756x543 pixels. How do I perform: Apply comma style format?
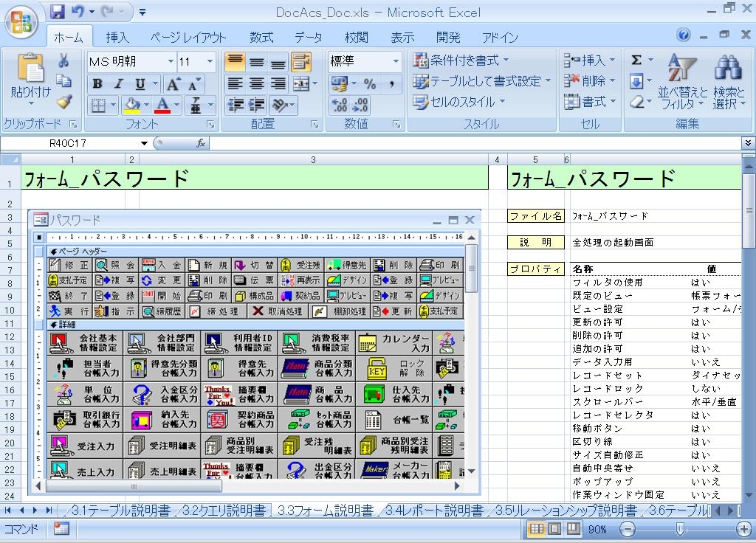point(392,84)
